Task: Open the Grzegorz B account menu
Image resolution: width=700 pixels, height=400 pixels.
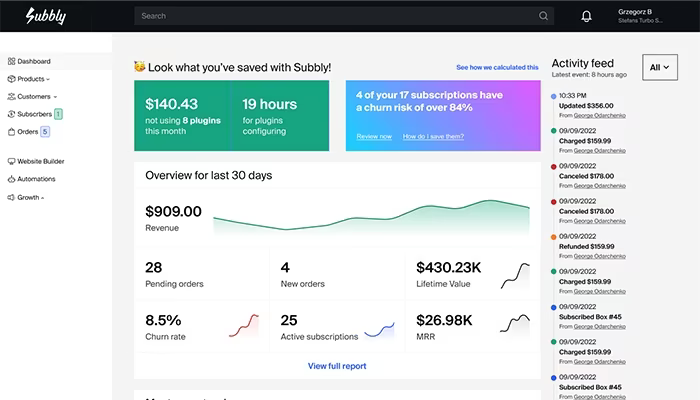Action: point(640,16)
